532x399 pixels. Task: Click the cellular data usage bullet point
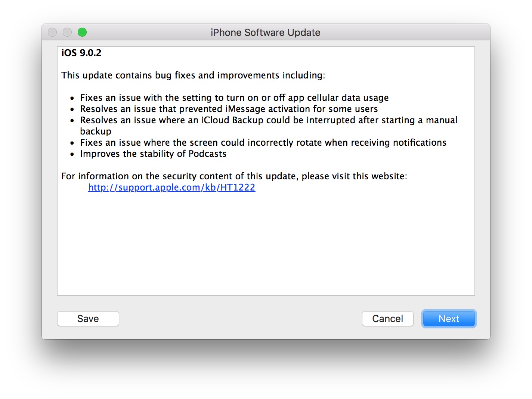pyautogui.click(x=234, y=98)
